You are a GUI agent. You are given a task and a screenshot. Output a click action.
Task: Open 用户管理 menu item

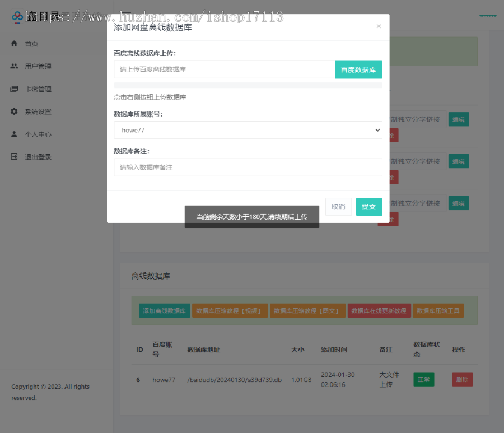click(x=38, y=67)
